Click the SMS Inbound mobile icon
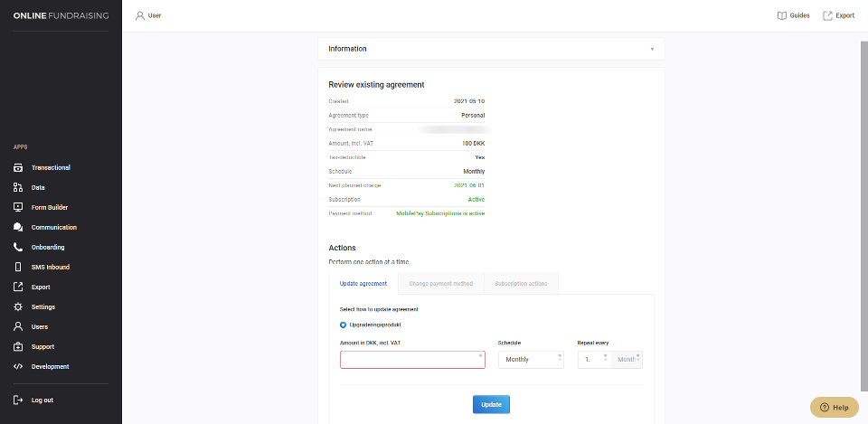 tap(18, 268)
